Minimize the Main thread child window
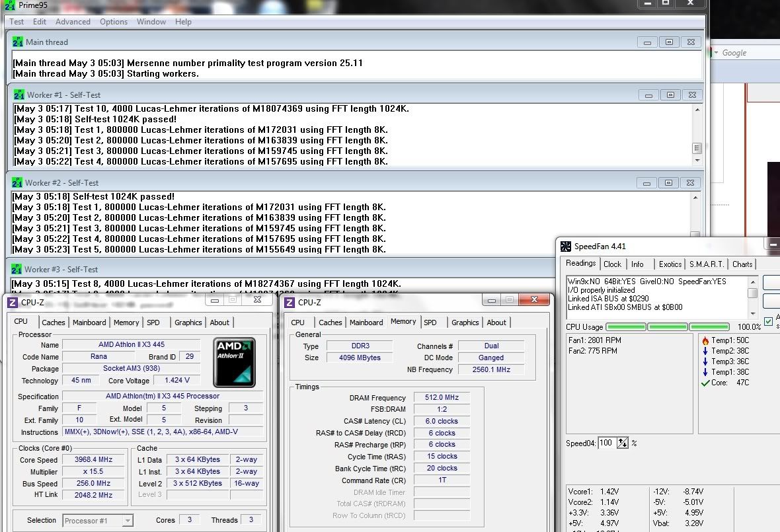This screenshot has width=780, height=532. [x=647, y=42]
